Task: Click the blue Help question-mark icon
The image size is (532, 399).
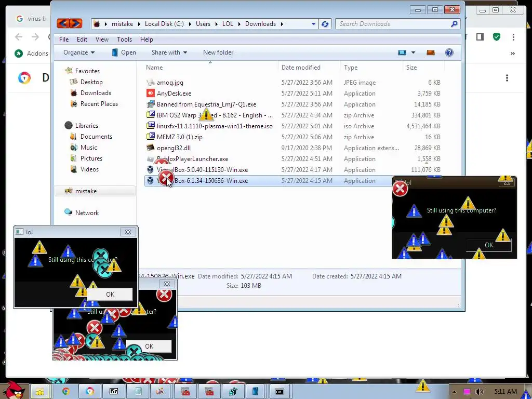Action: [x=449, y=52]
